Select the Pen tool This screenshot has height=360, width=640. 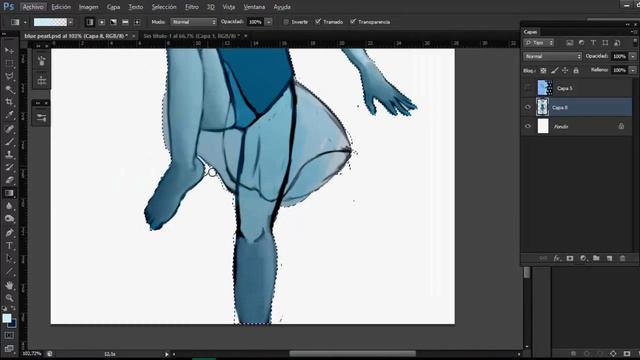9,233
